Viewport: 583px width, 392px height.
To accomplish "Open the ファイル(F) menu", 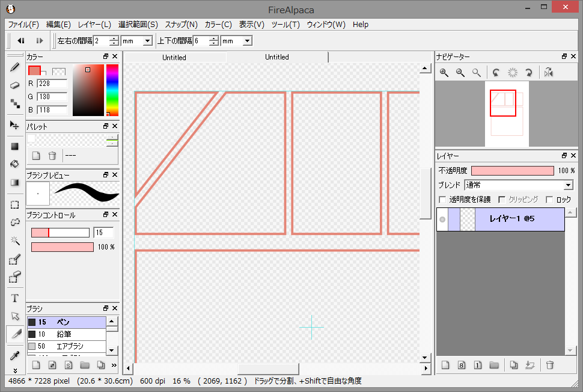I will [x=23, y=25].
